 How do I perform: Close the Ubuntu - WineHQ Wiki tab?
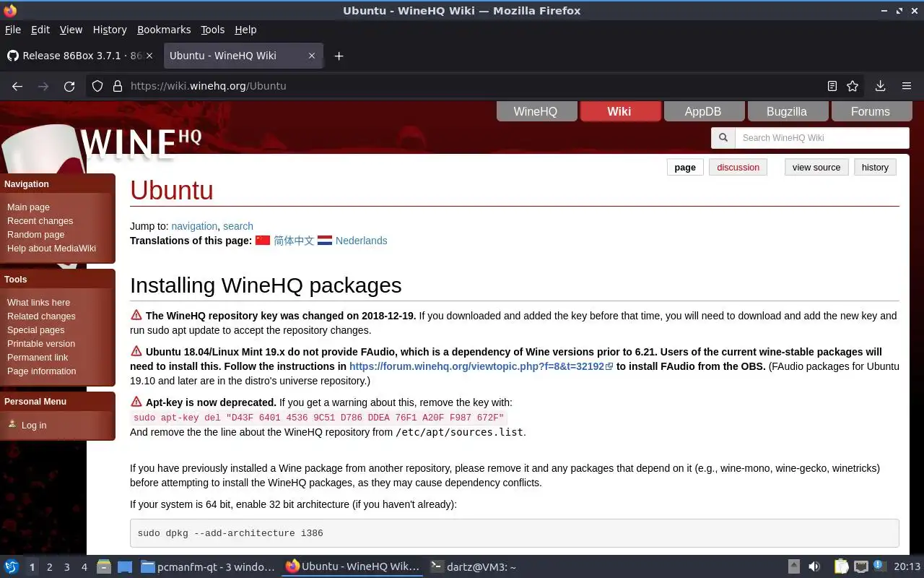(312, 56)
